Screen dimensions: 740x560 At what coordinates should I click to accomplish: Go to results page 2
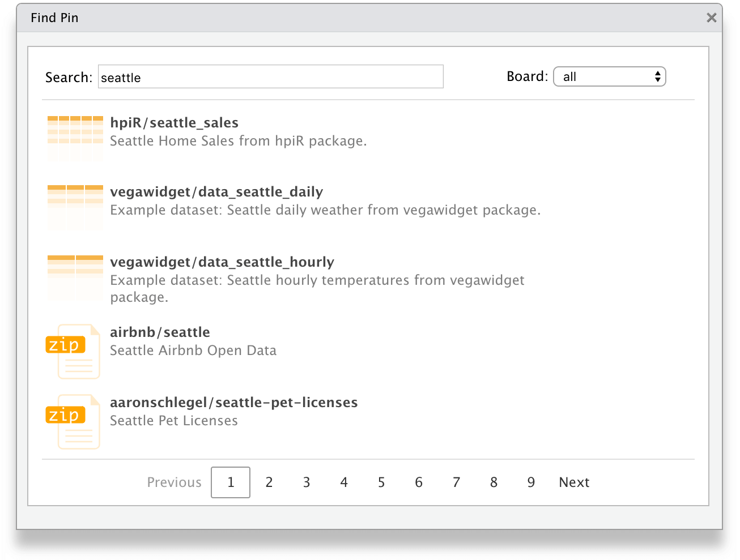point(269,482)
